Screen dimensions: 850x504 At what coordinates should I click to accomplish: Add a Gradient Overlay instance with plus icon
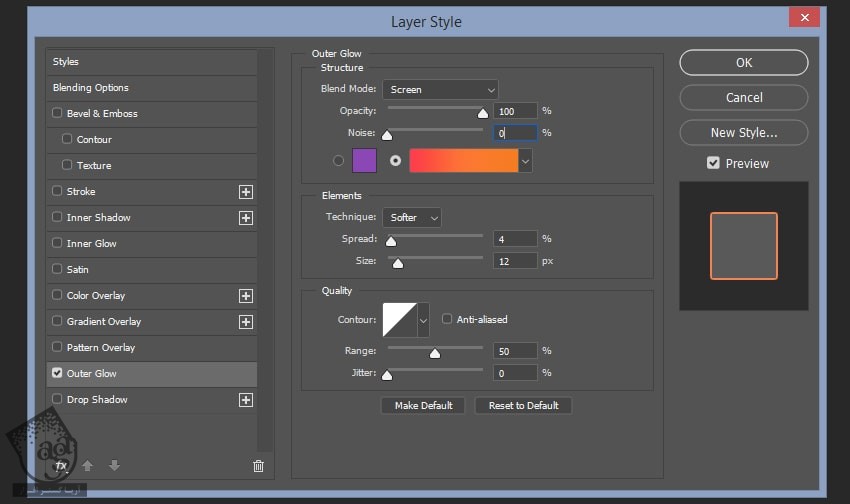tap(246, 322)
